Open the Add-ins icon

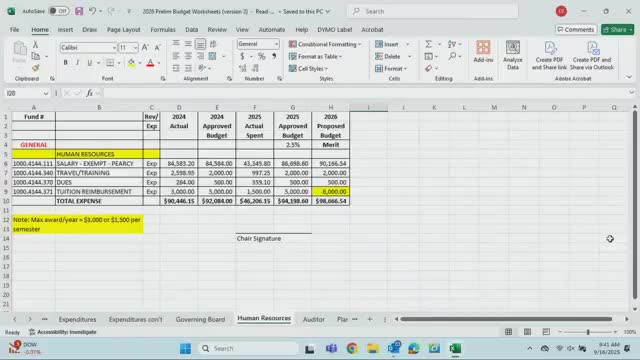[483, 52]
